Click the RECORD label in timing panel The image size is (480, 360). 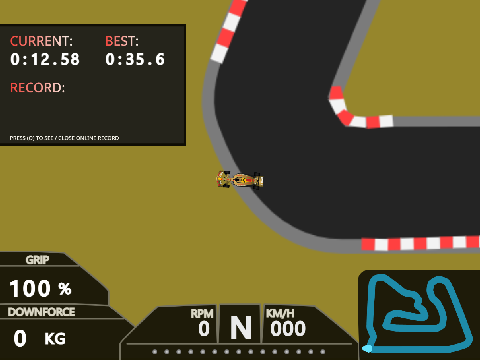coord(37,88)
